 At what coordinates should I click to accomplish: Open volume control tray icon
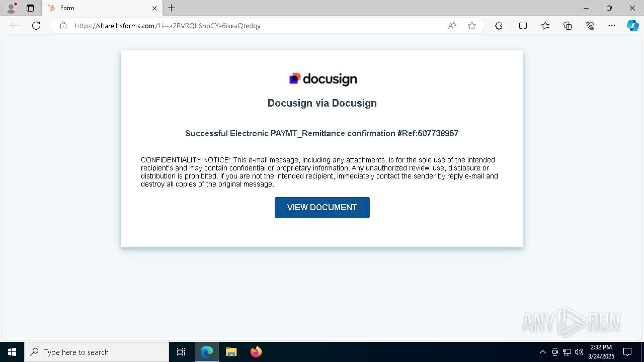point(579,352)
